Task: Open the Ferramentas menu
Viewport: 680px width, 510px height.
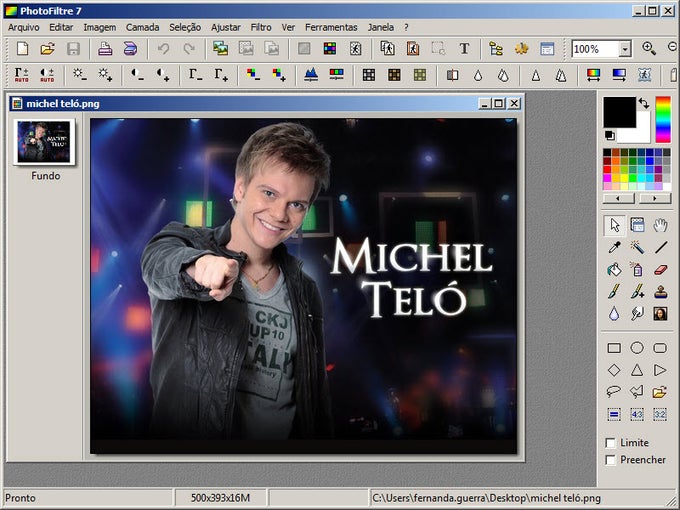Action: pos(331,27)
